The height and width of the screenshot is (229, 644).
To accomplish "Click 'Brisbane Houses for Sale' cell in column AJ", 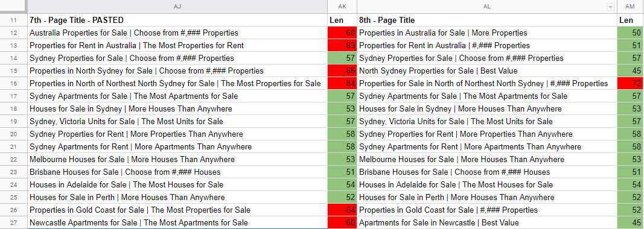I will click(177, 172).
